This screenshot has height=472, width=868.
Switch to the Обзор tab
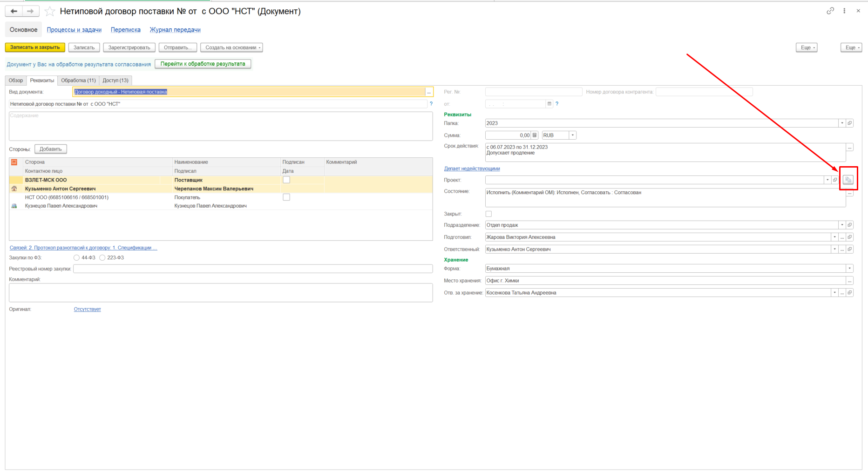click(16, 81)
